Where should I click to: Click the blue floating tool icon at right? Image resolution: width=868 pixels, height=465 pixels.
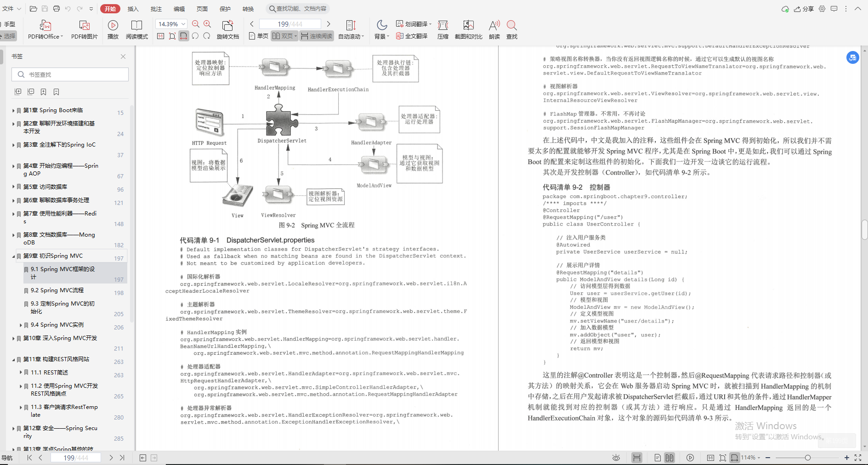[853, 57]
